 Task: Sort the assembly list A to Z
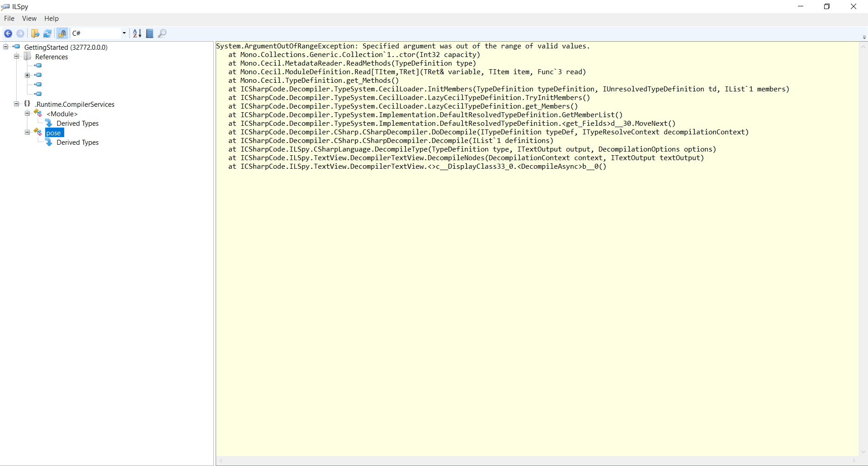click(137, 33)
